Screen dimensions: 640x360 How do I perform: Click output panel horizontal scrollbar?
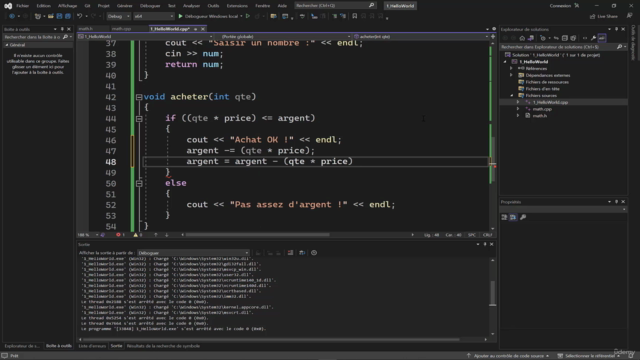pos(271,339)
